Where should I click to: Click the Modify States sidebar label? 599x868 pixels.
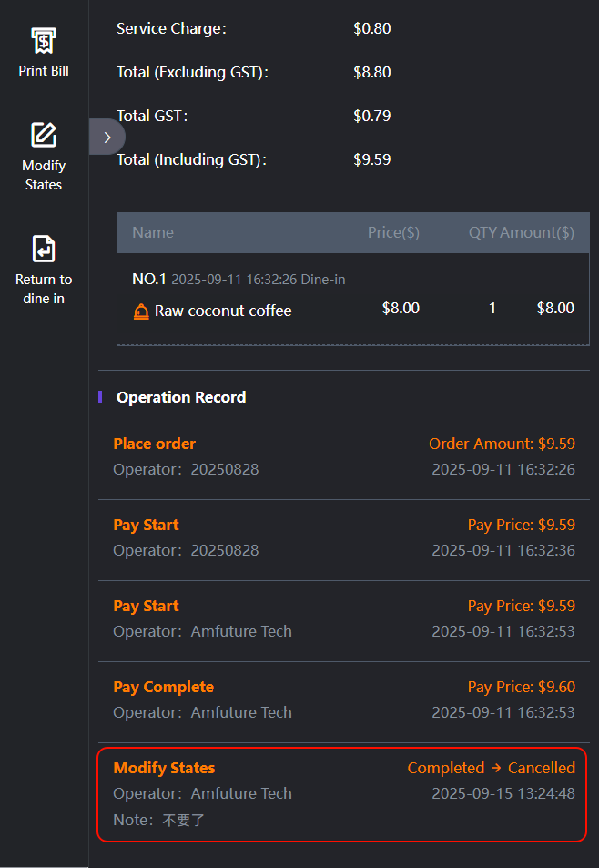coord(44,175)
